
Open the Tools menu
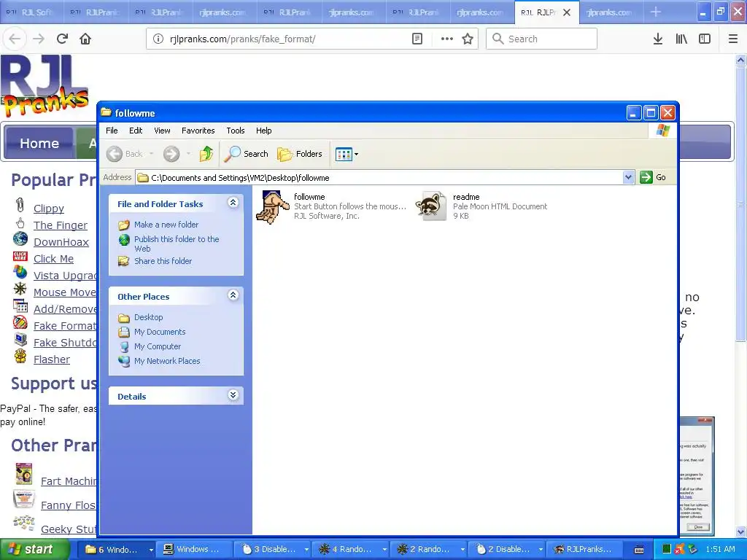coord(236,131)
